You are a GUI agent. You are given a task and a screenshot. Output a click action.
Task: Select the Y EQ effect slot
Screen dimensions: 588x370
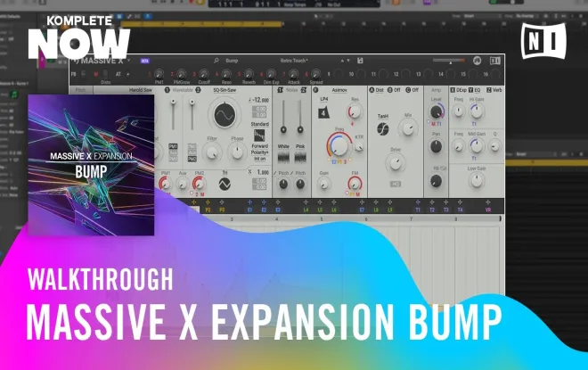[474, 90]
